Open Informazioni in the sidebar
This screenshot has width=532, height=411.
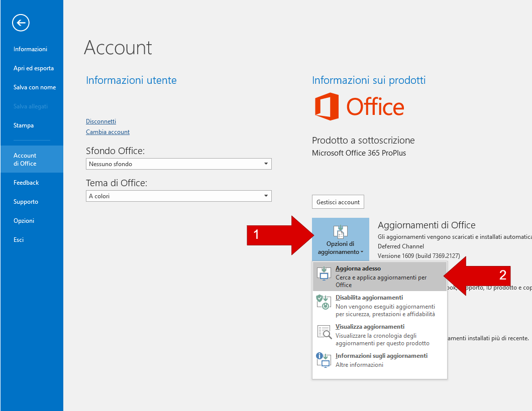coord(30,49)
